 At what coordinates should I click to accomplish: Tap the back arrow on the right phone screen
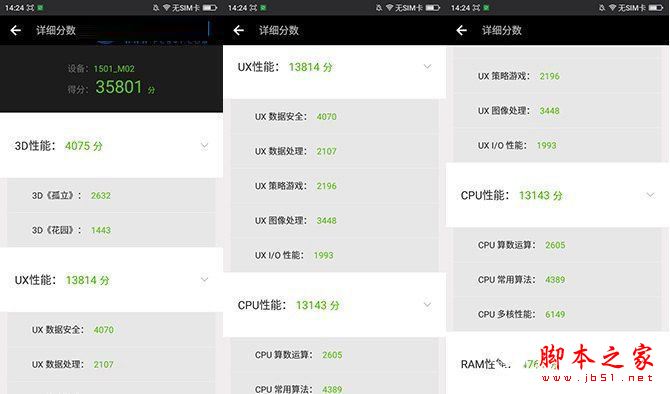(x=461, y=30)
